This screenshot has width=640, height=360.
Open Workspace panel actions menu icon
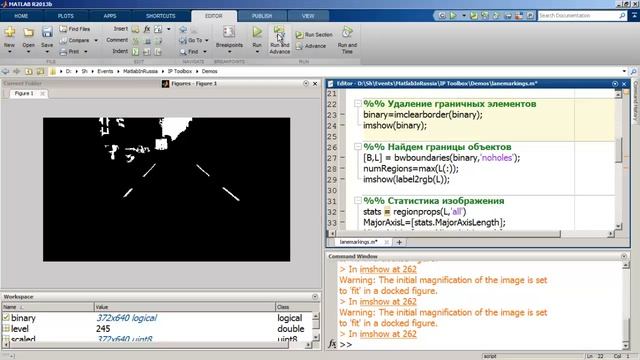tap(315, 297)
